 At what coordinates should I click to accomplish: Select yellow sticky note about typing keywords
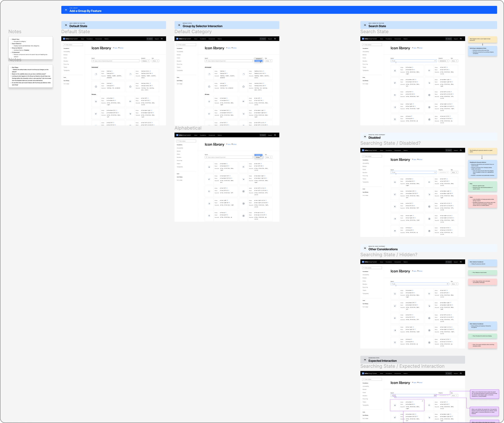tap(482, 39)
